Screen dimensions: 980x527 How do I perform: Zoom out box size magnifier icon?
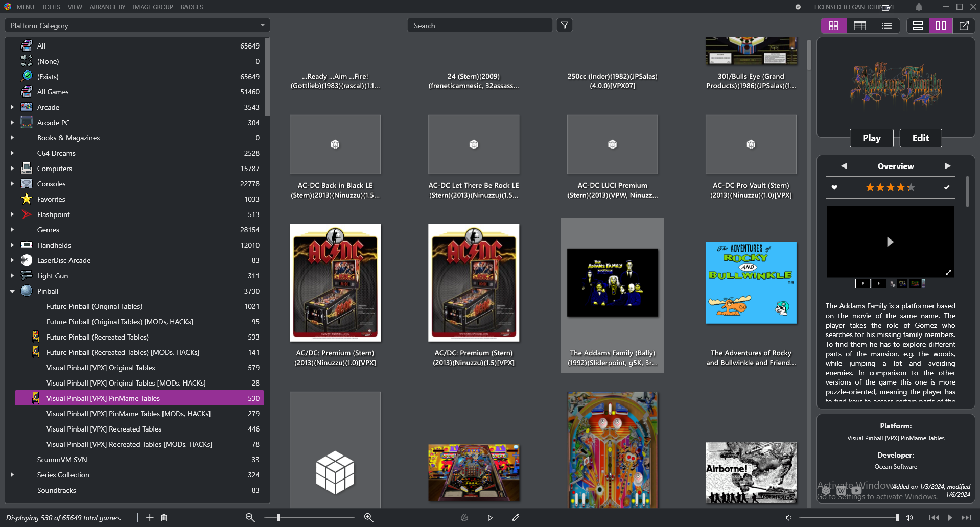tap(250, 518)
